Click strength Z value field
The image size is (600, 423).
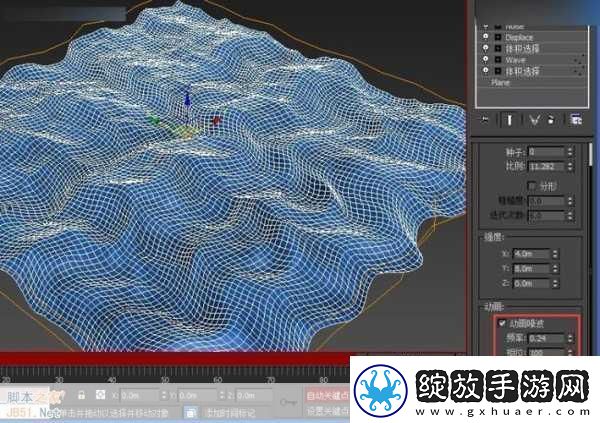tap(531, 284)
